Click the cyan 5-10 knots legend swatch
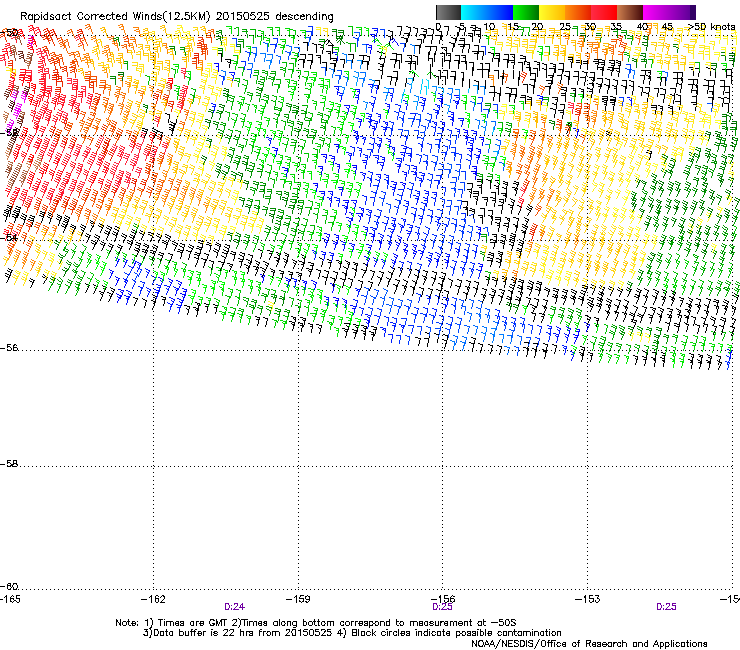 pos(474,12)
